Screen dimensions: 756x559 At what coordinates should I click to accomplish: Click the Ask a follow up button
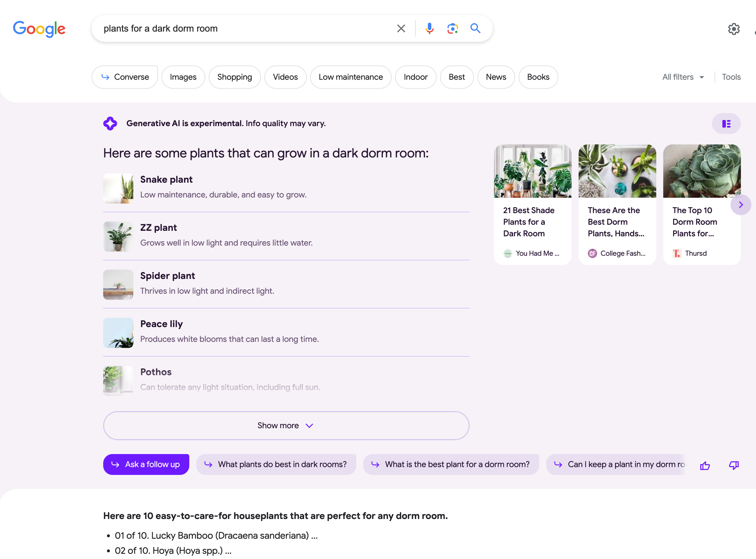146,464
